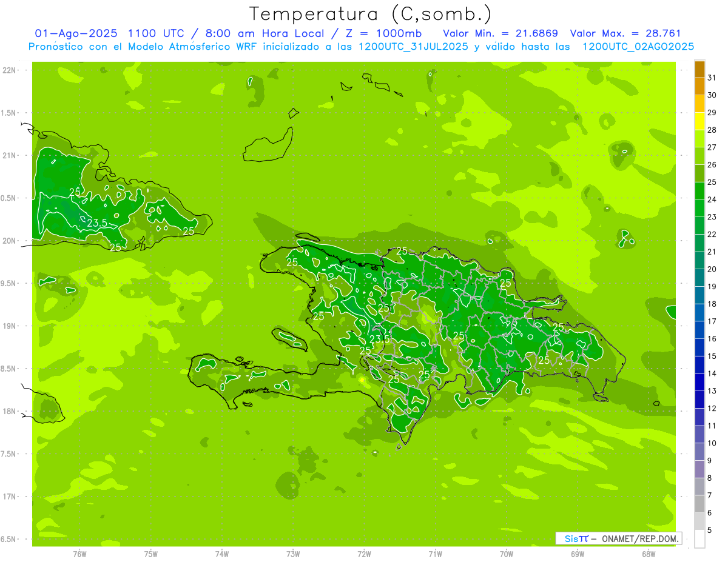Click the "19N" latitude axis label
The width and height of the screenshot is (728, 562).
[x=9, y=326]
